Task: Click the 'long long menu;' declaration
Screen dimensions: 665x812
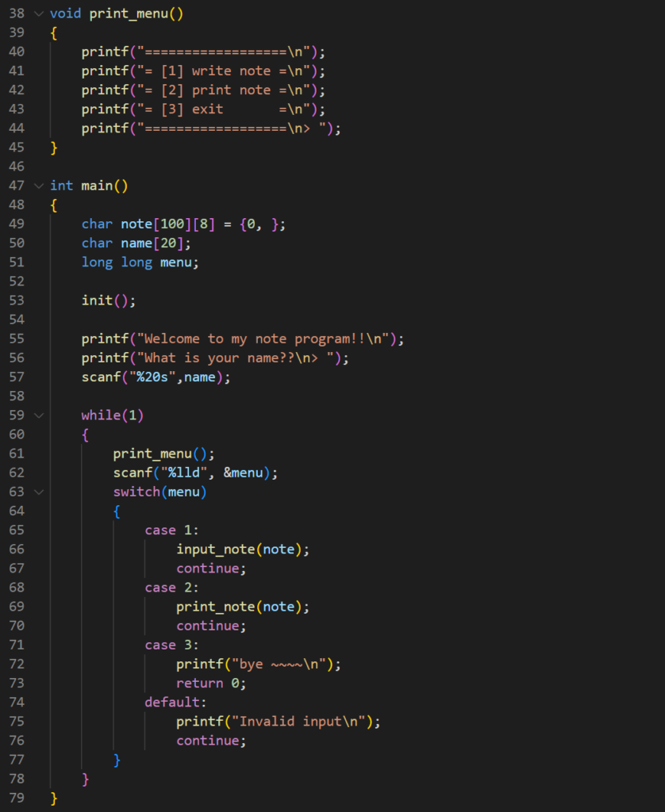Action: coord(140,262)
